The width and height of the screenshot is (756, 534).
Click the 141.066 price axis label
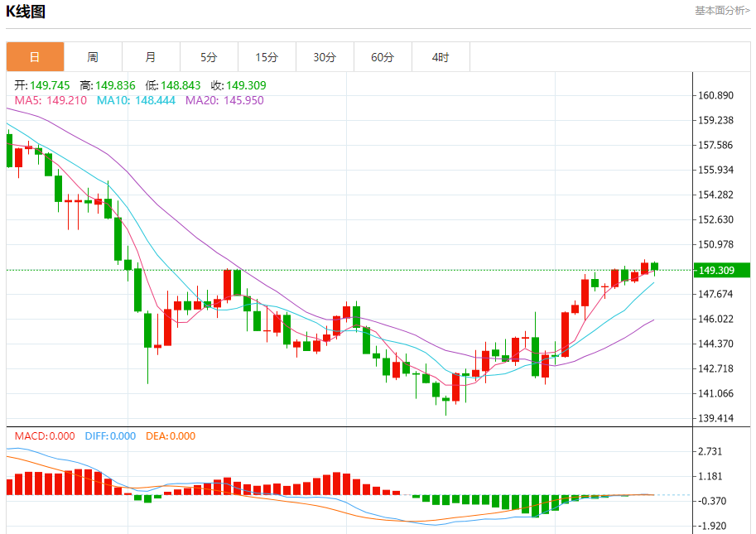coord(716,393)
